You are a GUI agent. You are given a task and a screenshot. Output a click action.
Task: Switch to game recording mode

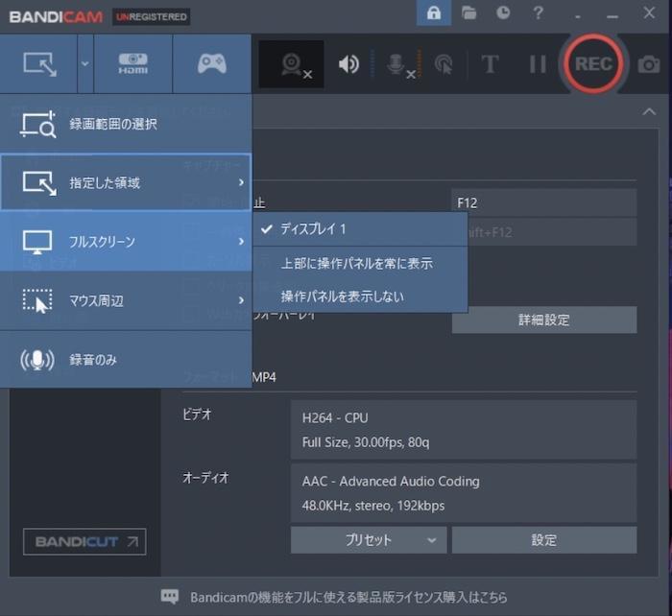[212, 64]
